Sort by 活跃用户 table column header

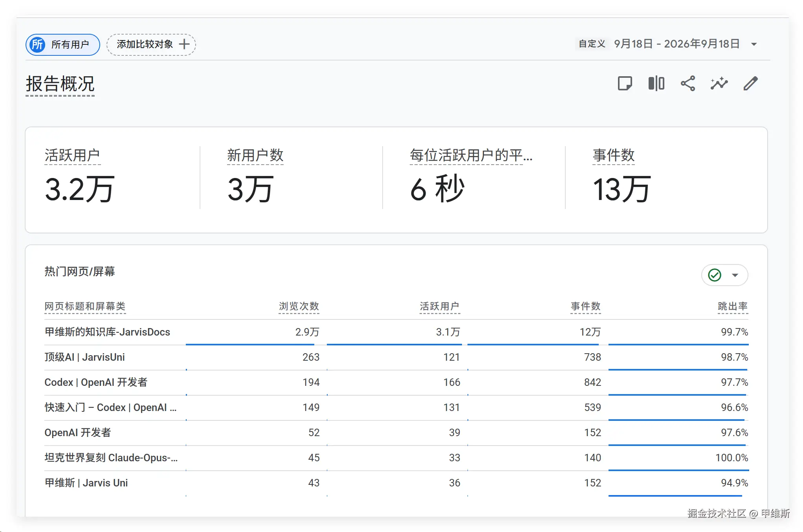440,306
